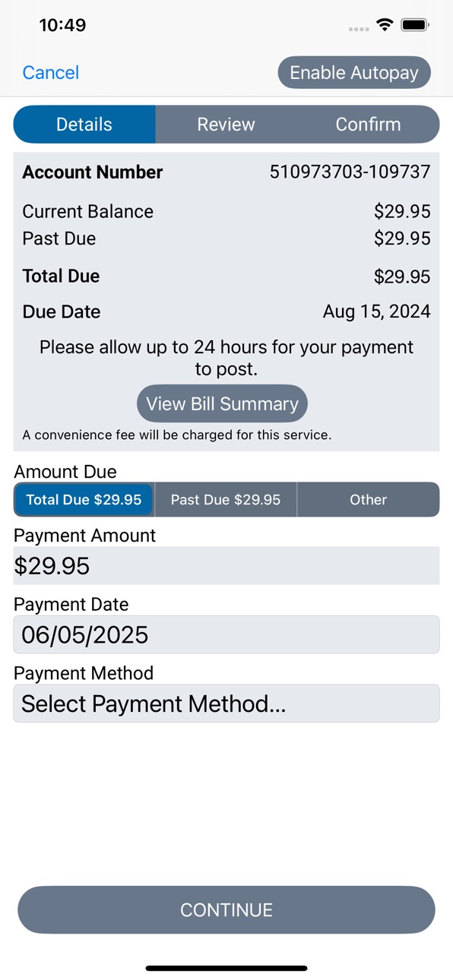Viewport: 453px width, 980px height.
Task: Continue to the next step
Action: point(226,910)
